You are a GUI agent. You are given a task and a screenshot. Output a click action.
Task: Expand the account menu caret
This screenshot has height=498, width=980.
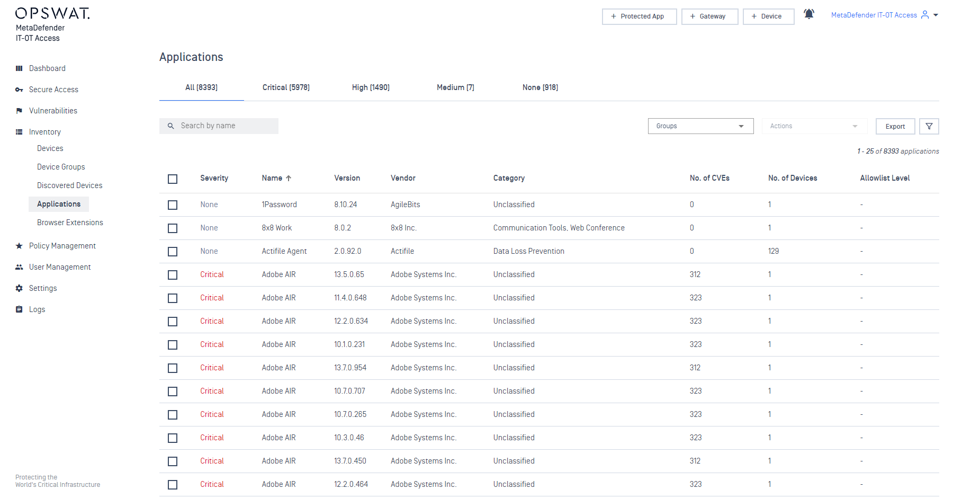936,15
